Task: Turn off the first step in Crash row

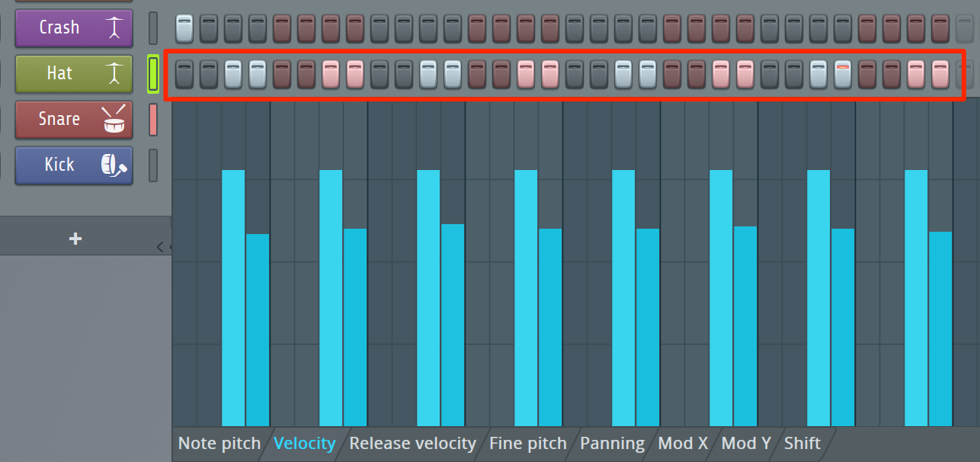Action: (x=184, y=28)
